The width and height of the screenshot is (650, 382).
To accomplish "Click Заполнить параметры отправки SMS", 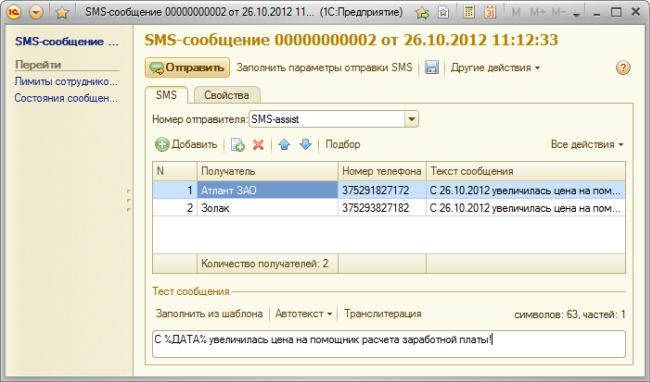I will click(x=324, y=68).
